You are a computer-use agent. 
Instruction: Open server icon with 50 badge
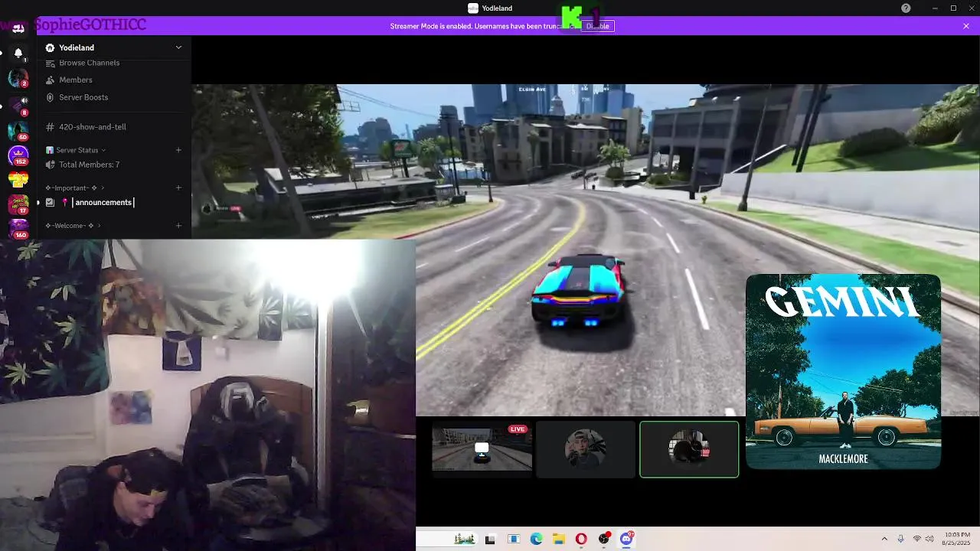(18, 130)
